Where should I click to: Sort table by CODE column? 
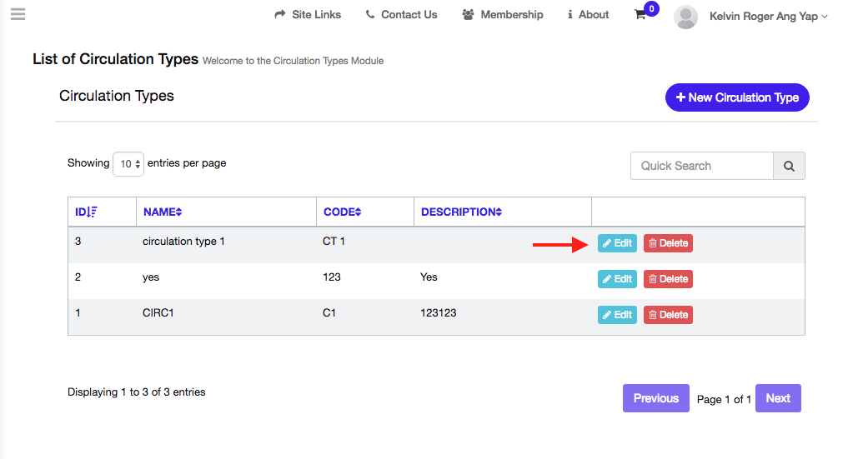(342, 212)
